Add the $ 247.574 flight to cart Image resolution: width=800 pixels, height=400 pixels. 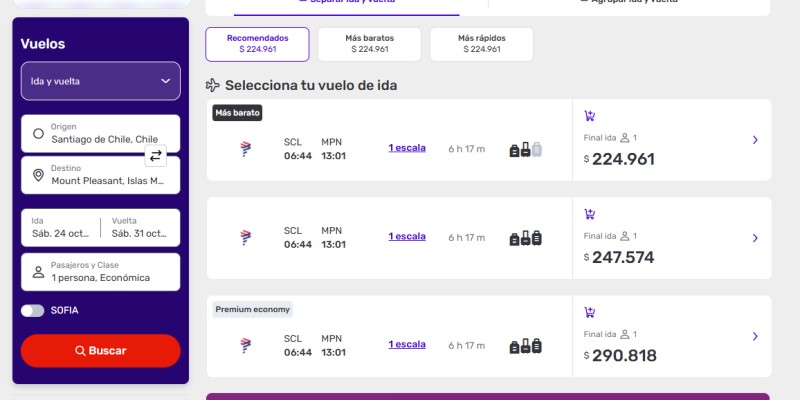[x=590, y=214]
